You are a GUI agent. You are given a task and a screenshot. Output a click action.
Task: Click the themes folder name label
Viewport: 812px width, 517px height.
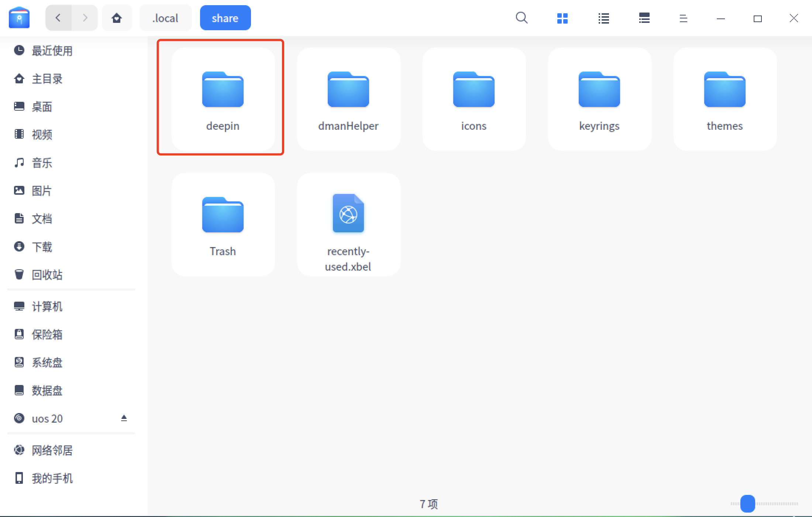725,126
